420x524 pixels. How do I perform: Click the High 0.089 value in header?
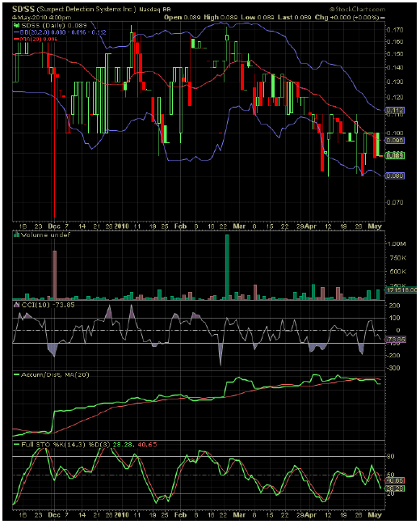pos(220,17)
